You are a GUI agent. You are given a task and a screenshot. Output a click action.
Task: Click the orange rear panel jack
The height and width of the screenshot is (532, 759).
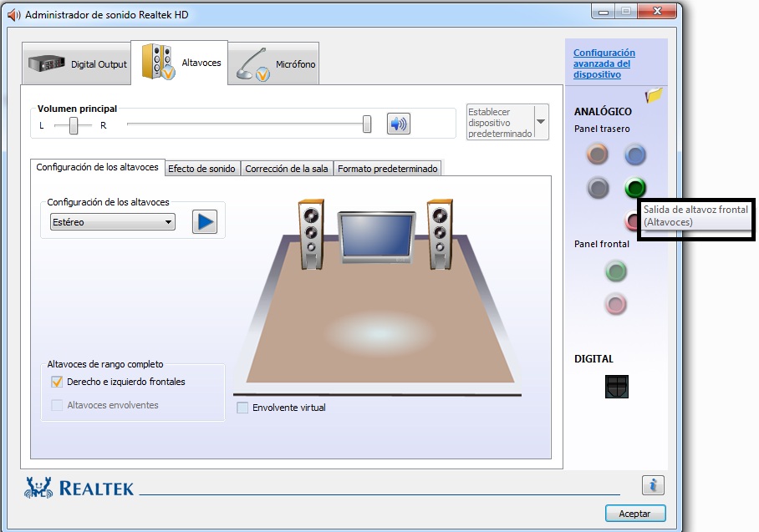[x=598, y=155]
